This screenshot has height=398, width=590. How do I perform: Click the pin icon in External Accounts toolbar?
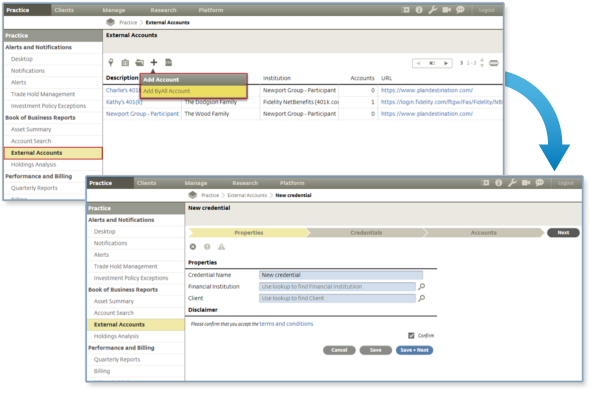(x=111, y=62)
